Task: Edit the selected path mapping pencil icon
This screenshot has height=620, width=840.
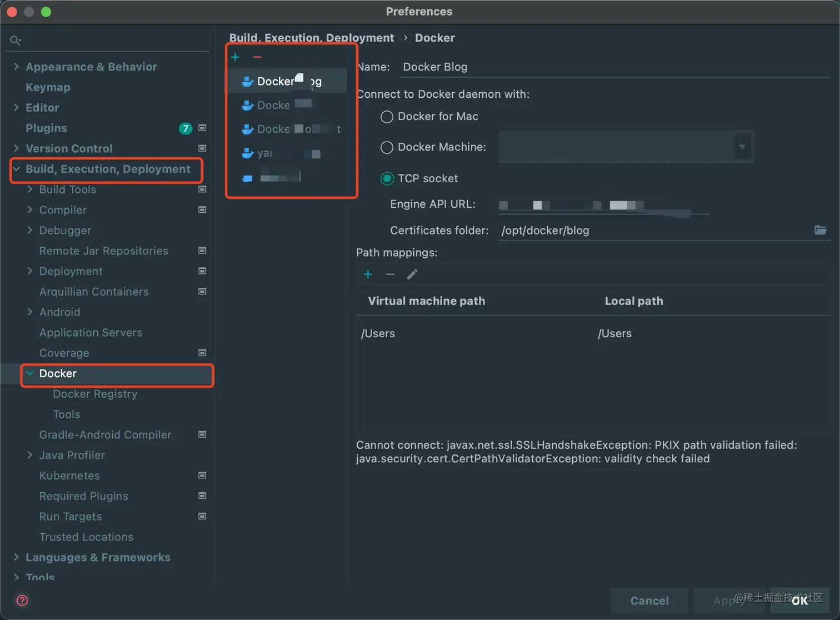Action: pos(412,274)
